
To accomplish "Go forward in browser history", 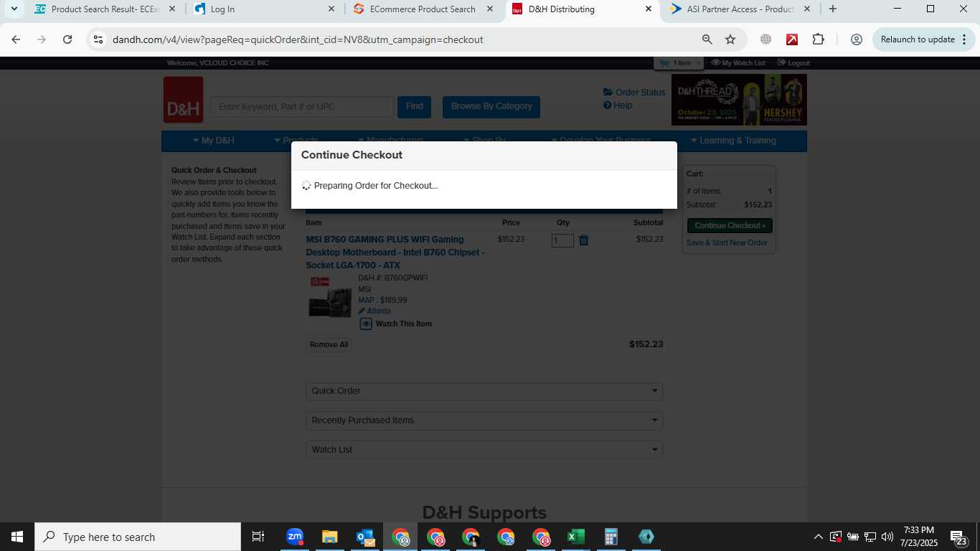I will (x=42, y=39).
